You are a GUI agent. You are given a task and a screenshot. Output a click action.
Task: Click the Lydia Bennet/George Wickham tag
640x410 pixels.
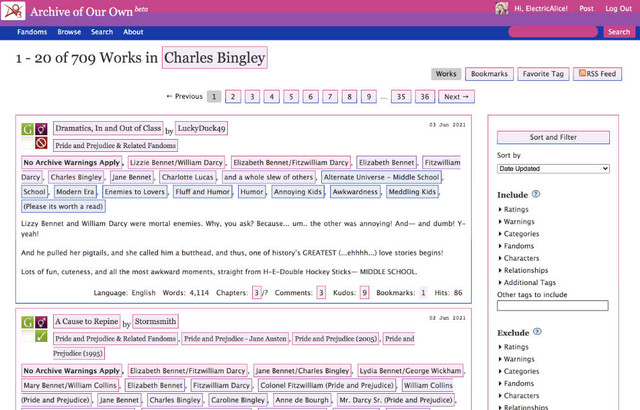tap(410, 371)
